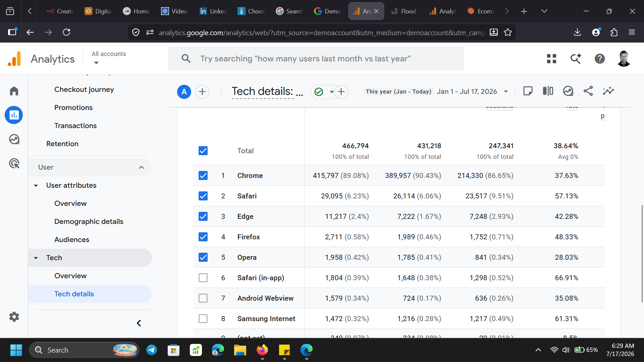Image resolution: width=644 pixels, height=362 pixels.
Task: Open the Retention report
Action: [62, 144]
